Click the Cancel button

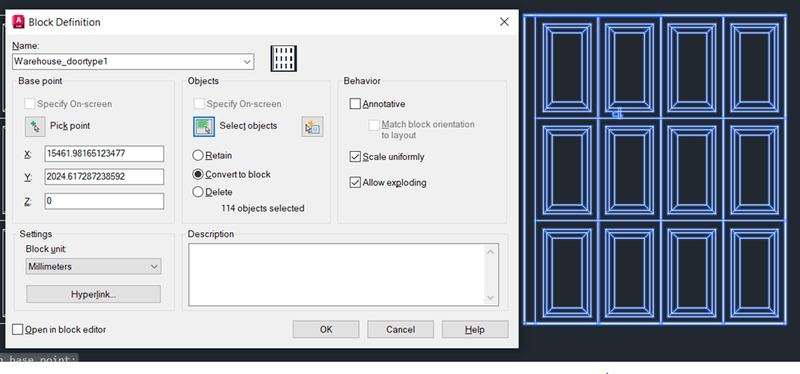(x=401, y=330)
